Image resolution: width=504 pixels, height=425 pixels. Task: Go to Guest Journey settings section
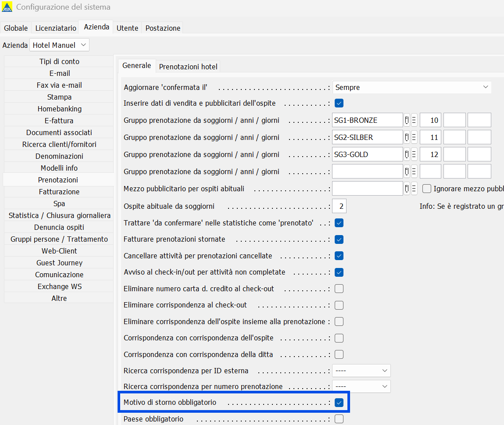[x=59, y=263]
